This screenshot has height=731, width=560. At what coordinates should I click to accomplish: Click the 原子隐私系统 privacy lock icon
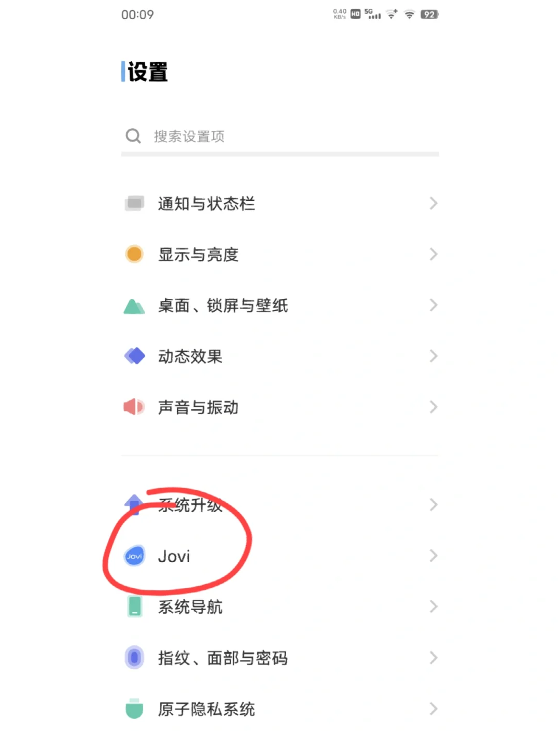(134, 708)
